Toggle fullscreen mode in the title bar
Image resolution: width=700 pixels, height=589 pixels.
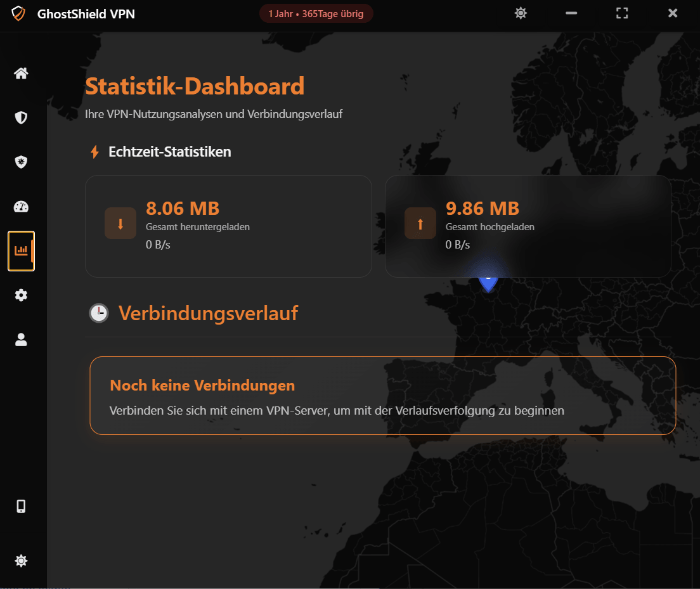pos(621,13)
